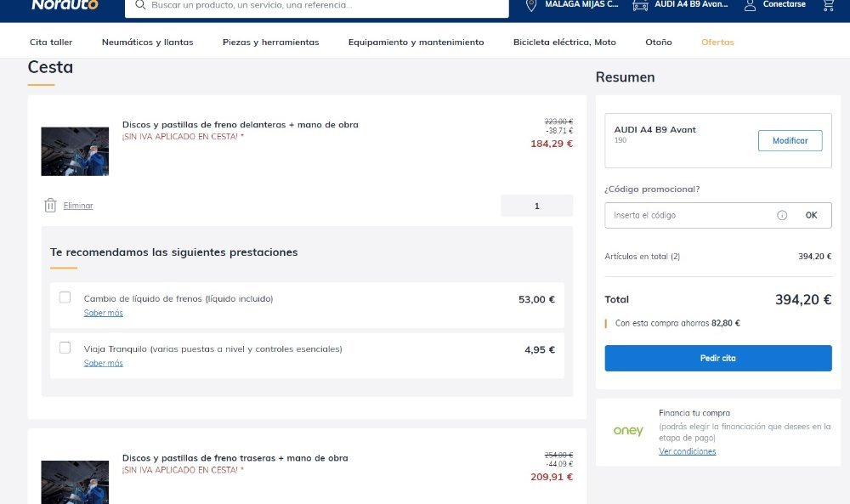This screenshot has height=504, width=850.
Task: Open the Ofertas menu item
Action: pos(717,42)
